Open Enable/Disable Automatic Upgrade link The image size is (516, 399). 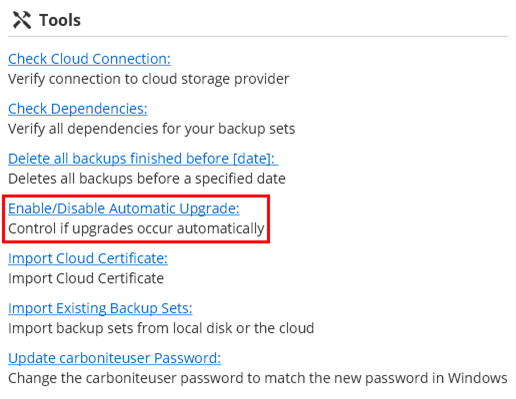point(124,209)
